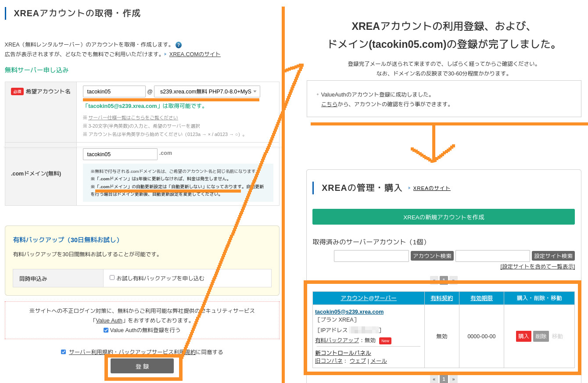Tick the お試し有料バックアップを申し込む checkbox

(x=112, y=277)
